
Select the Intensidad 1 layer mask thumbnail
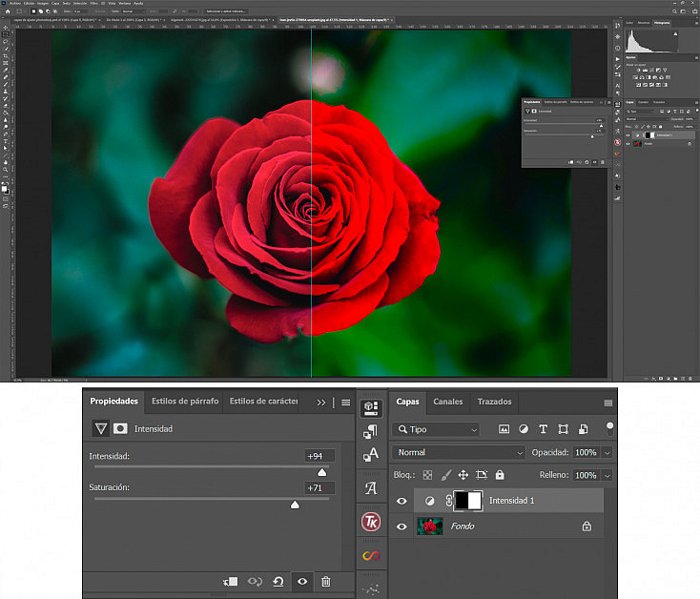click(x=468, y=501)
